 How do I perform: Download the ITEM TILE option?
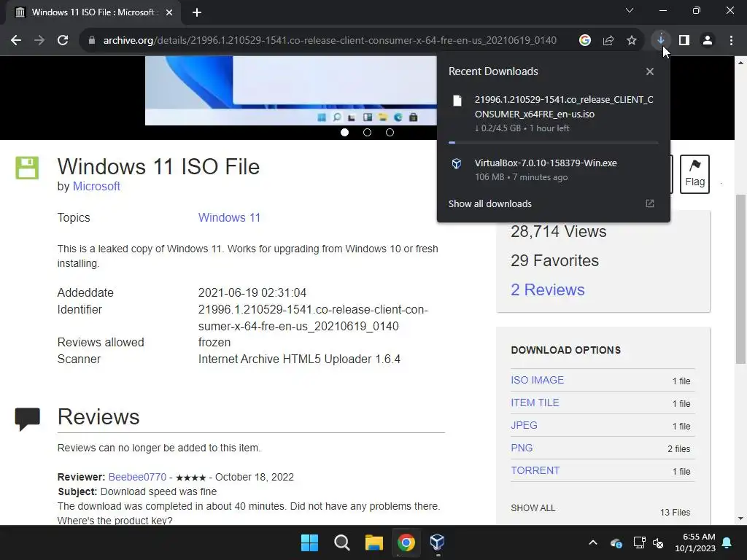point(535,402)
